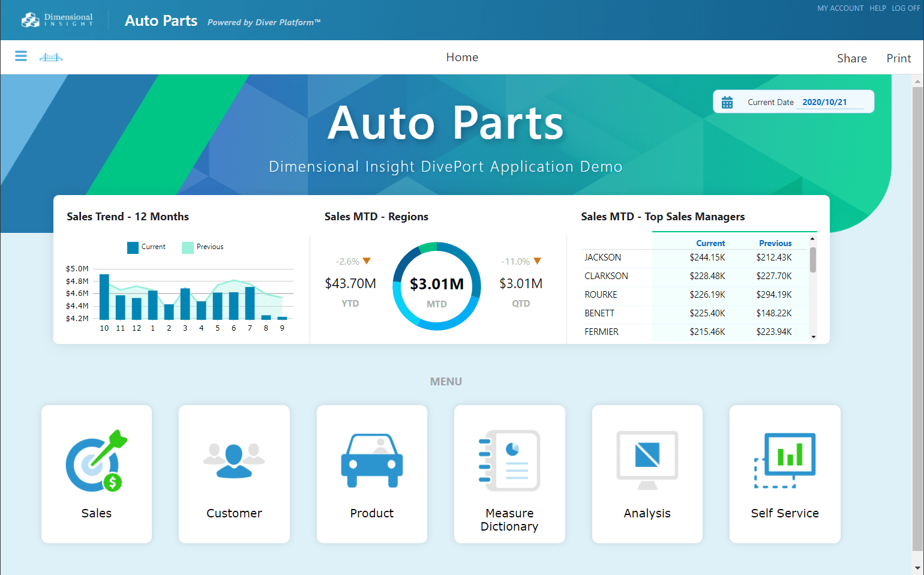Open the hamburger navigation menu
Viewport: 924px width, 575px height.
click(21, 56)
